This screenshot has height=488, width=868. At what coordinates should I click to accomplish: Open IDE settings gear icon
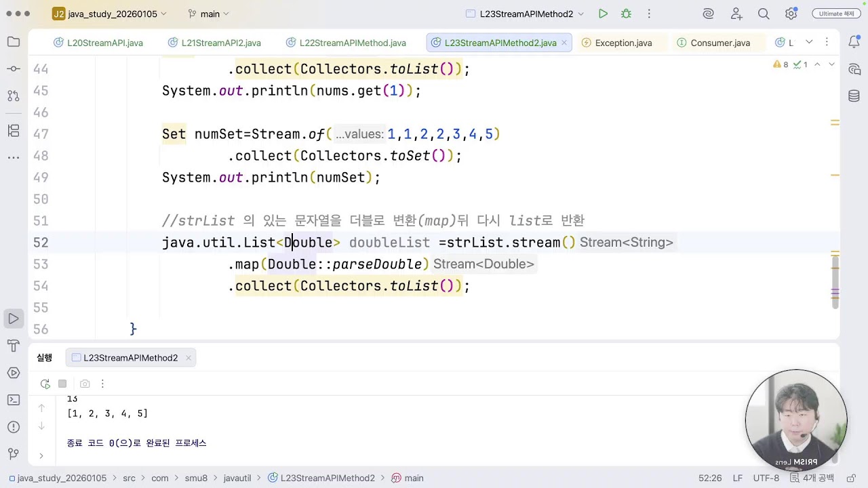(791, 14)
